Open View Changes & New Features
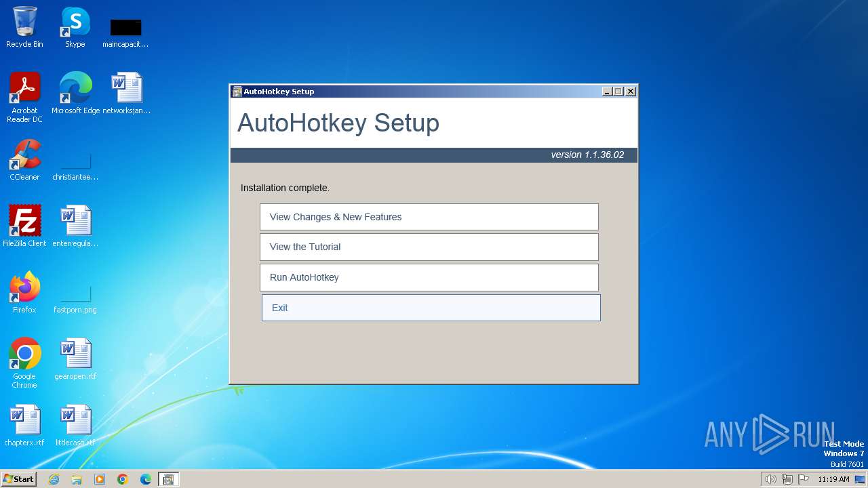 (x=429, y=217)
